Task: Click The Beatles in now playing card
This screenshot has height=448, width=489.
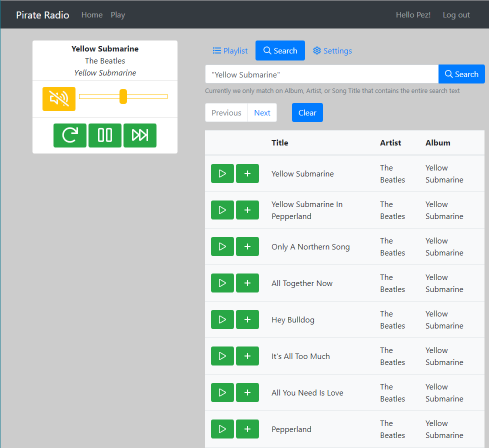Action: [x=105, y=61]
